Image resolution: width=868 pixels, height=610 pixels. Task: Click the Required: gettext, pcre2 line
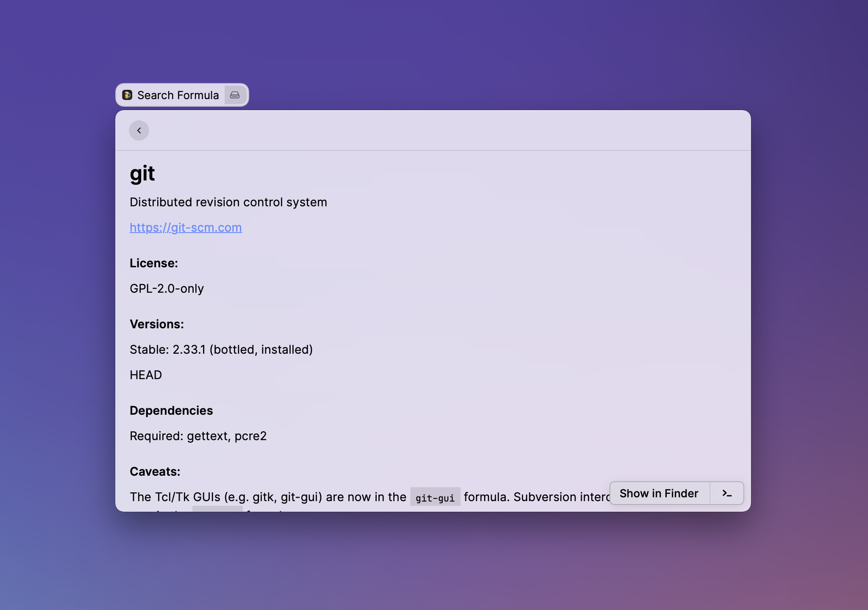point(198,436)
